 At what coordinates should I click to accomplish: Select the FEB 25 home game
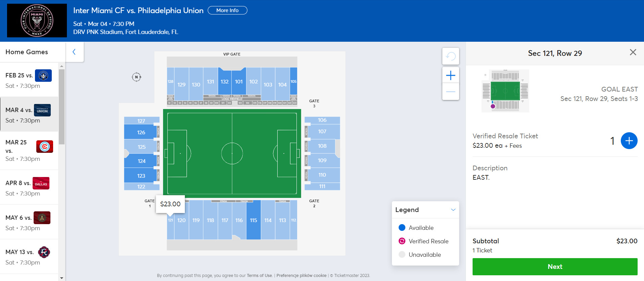tap(29, 80)
